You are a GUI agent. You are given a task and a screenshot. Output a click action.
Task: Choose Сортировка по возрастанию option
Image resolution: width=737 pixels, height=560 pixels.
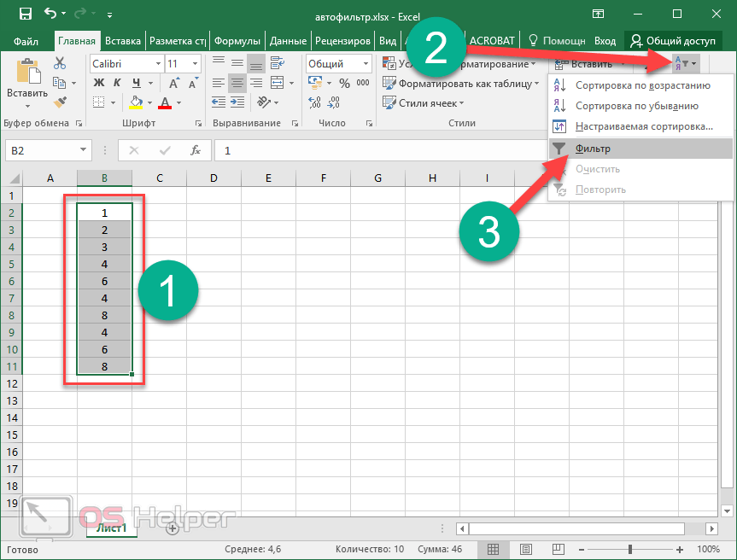click(x=642, y=85)
